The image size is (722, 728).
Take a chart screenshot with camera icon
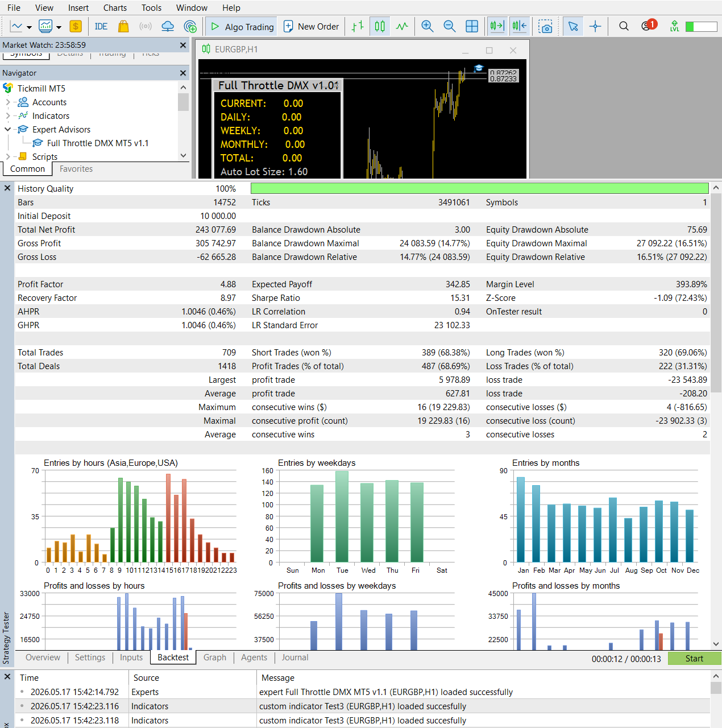(x=546, y=26)
